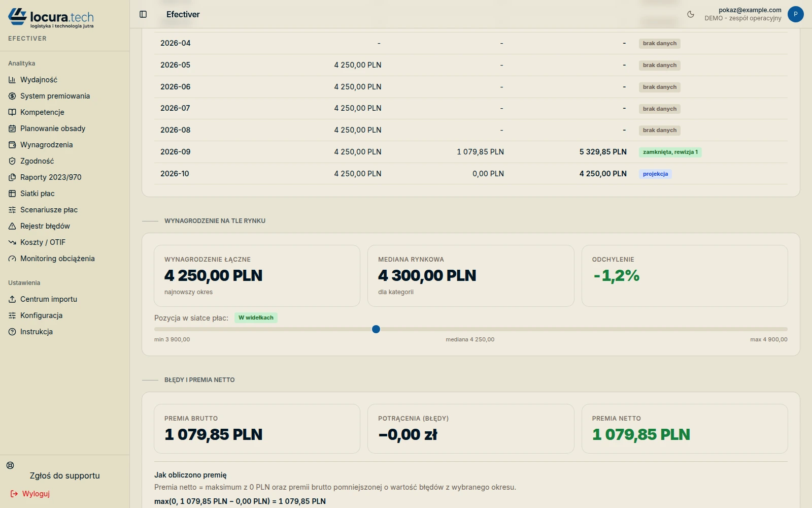Viewport: 812px width, 508px height.
Task: Click the Konfiguracja settings sliders icon
Action: point(12,315)
